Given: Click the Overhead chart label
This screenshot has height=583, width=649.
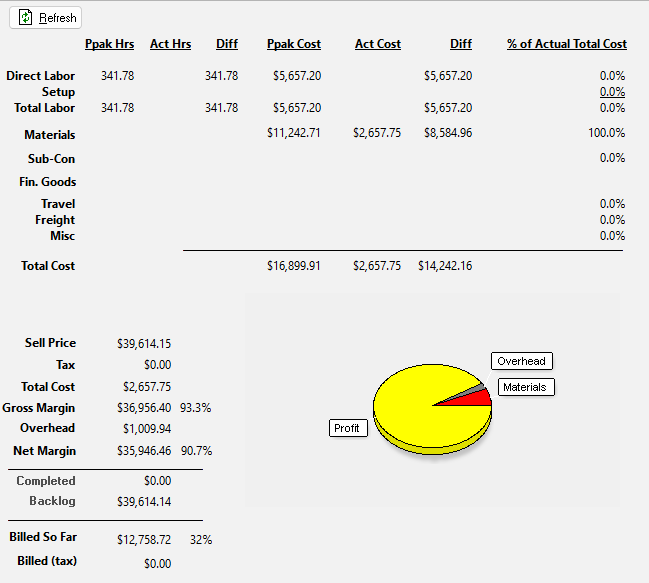Looking at the screenshot, I should tap(521, 361).
